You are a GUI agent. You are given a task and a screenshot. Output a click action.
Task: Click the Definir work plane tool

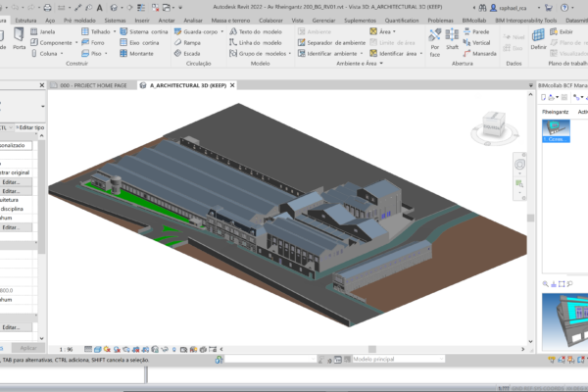click(538, 39)
